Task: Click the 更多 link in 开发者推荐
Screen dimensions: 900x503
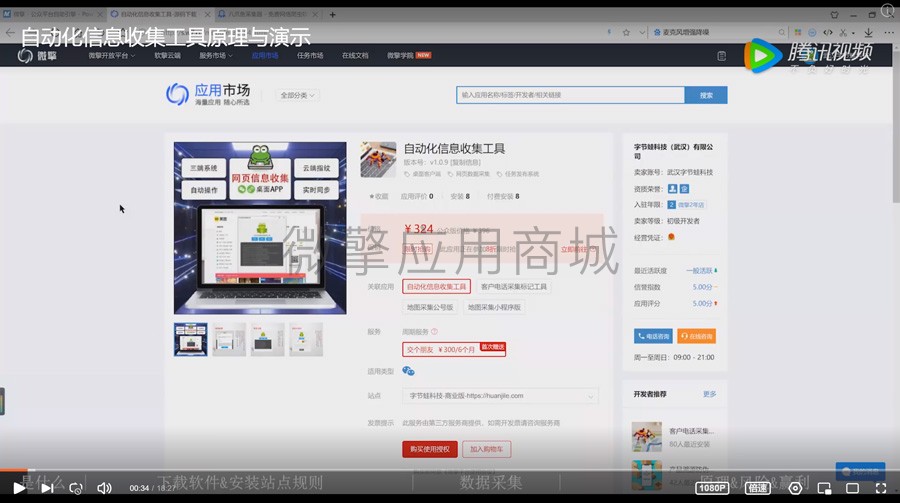Action: click(709, 394)
